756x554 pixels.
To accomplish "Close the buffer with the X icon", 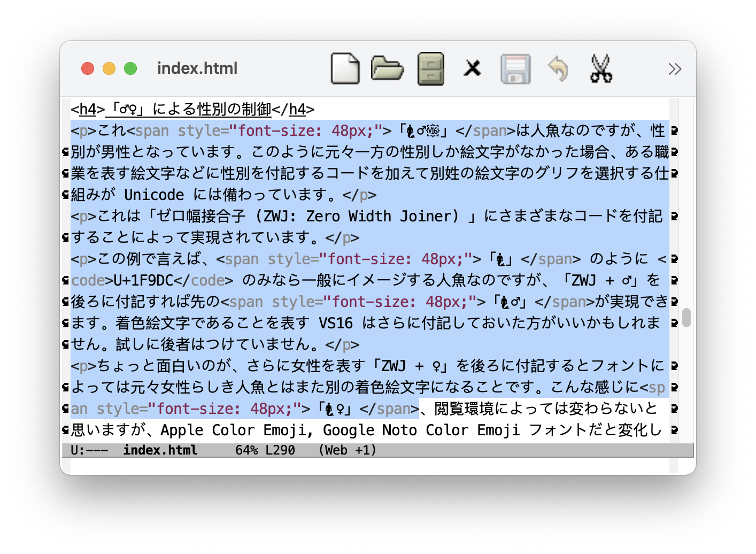I will pos(472,68).
